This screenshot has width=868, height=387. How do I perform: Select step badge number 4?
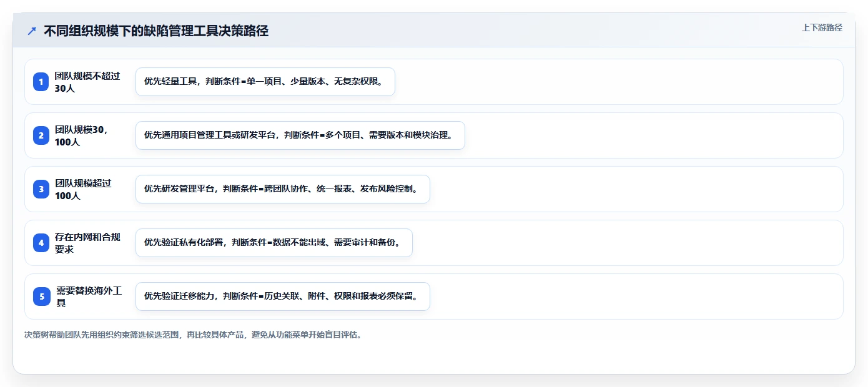(41, 243)
